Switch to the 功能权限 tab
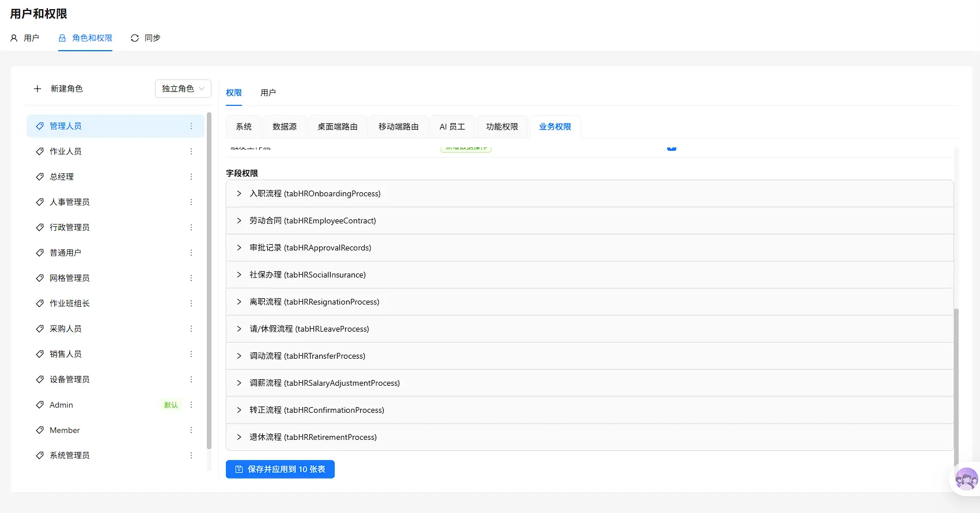The width and height of the screenshot is (980, 513). tap(502, 127)
